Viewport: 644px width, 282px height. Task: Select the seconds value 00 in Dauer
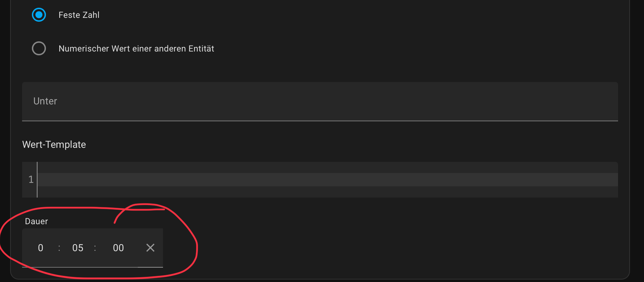pos(118,248)
